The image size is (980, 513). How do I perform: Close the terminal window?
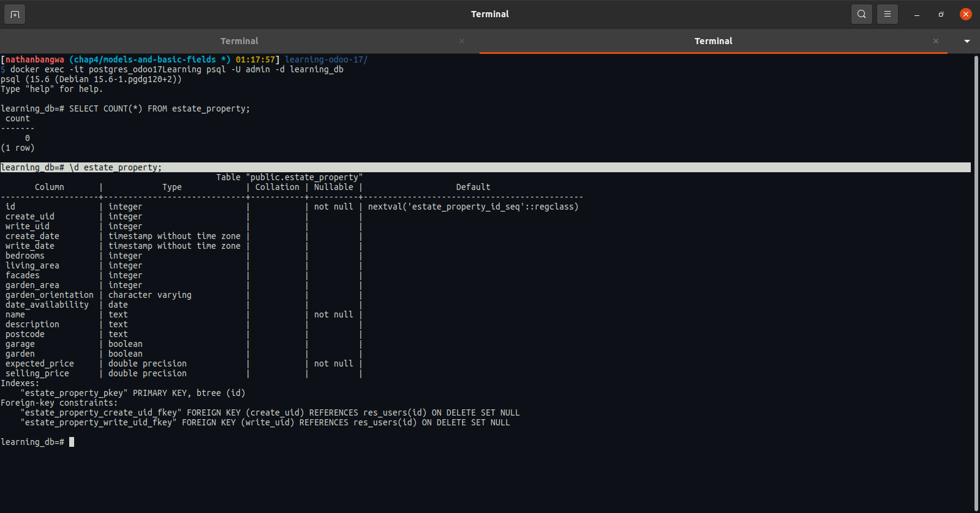coord(966,14)
